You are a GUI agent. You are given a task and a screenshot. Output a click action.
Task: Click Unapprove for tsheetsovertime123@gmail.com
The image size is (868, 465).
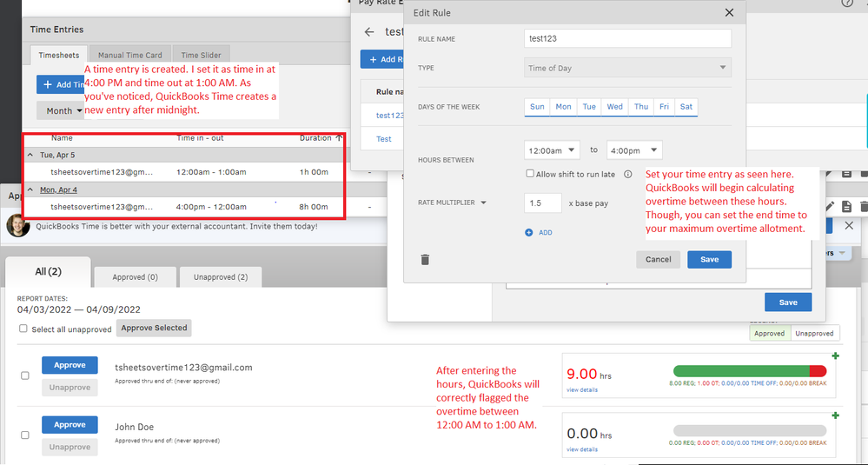(x=70, y=388)
